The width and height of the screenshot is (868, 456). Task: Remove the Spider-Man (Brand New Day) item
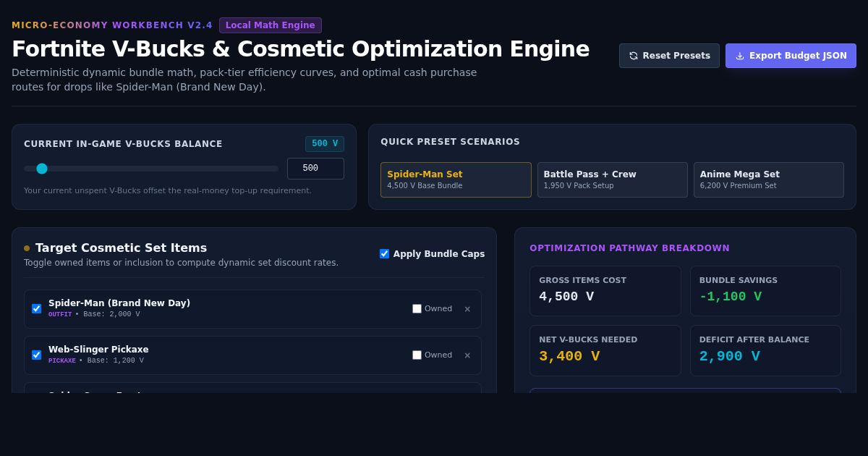tap(467, 309)
